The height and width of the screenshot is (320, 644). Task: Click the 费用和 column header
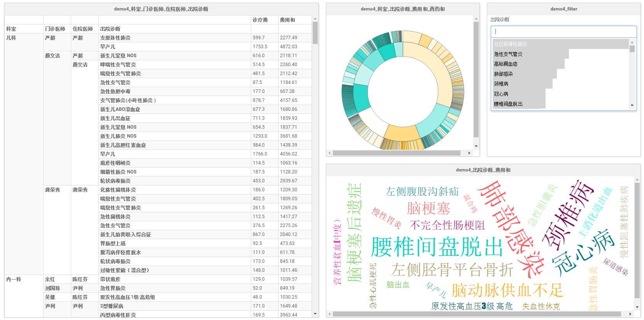[x=287, y=20]
